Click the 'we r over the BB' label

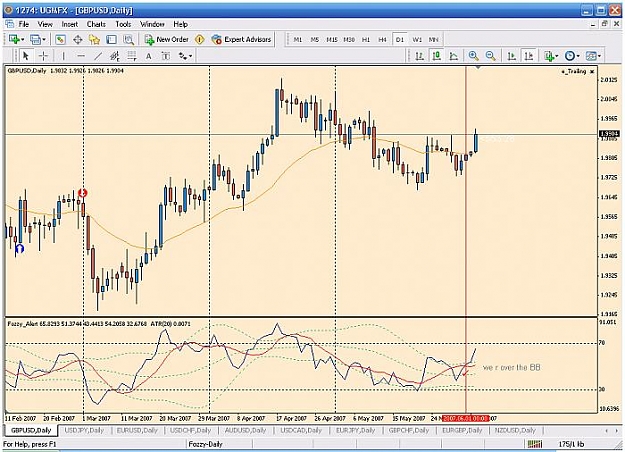click(x=511, y=367)
